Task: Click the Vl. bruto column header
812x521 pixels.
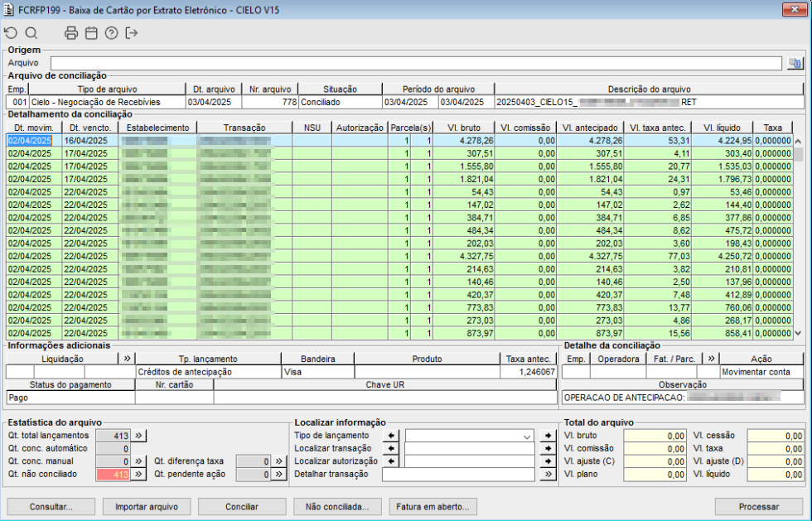Action: [x=464, y=128]
